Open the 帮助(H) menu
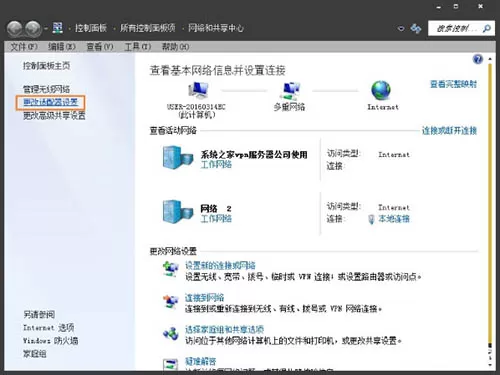 [x=175, y=47]
